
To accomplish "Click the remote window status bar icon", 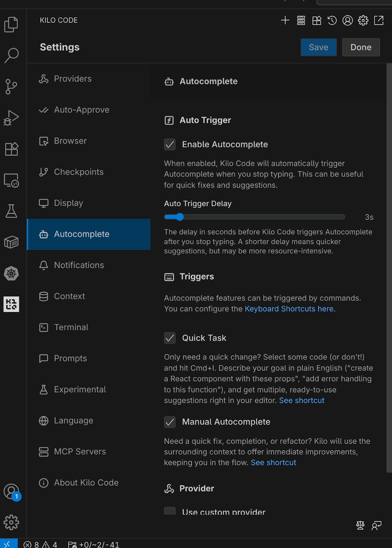I will point(9,544).
